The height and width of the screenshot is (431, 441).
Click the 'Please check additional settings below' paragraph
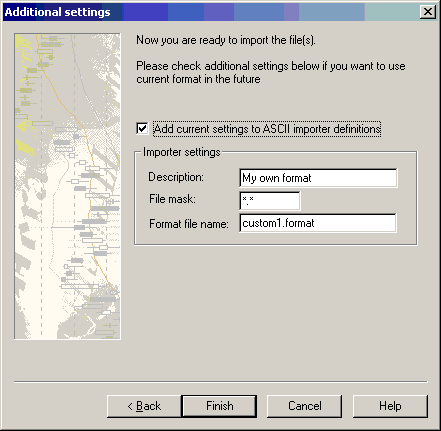271,72
